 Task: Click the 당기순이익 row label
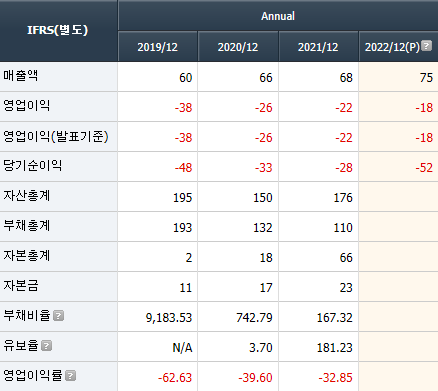click(x=33, y=166)
